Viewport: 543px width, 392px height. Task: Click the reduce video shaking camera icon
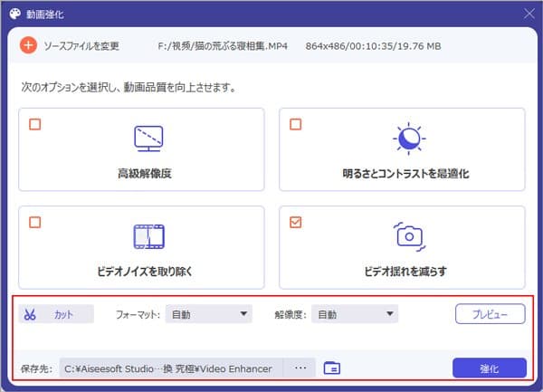[x=409, y=237]
